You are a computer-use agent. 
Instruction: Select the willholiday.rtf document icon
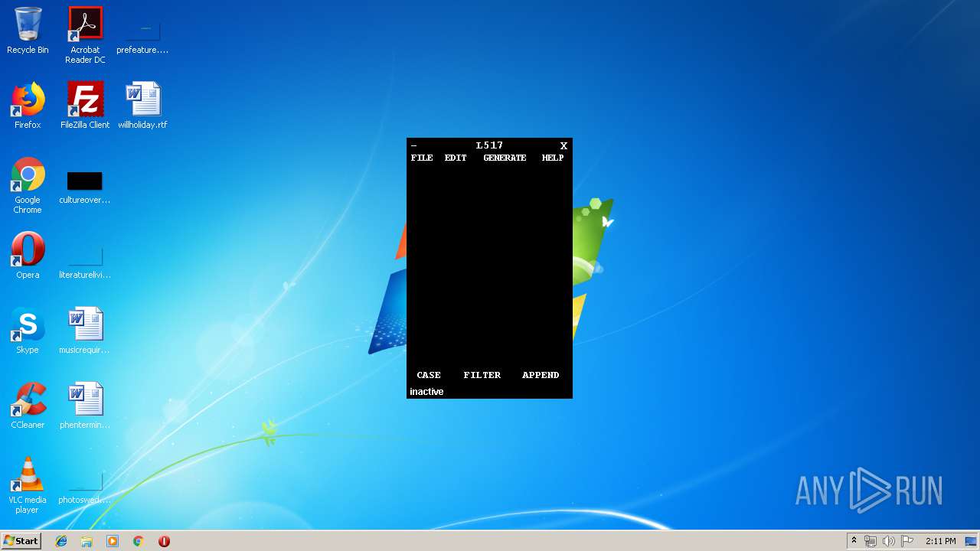[142, 106]
